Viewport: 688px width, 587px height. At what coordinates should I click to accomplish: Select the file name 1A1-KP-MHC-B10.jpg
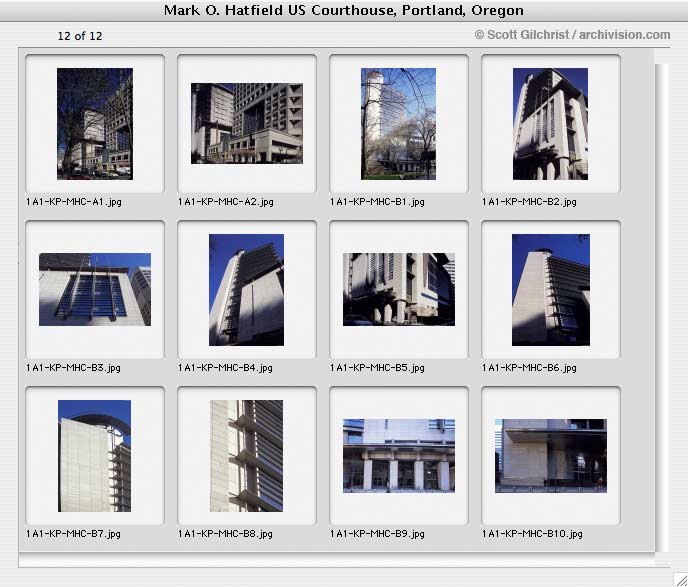(532, 534)
